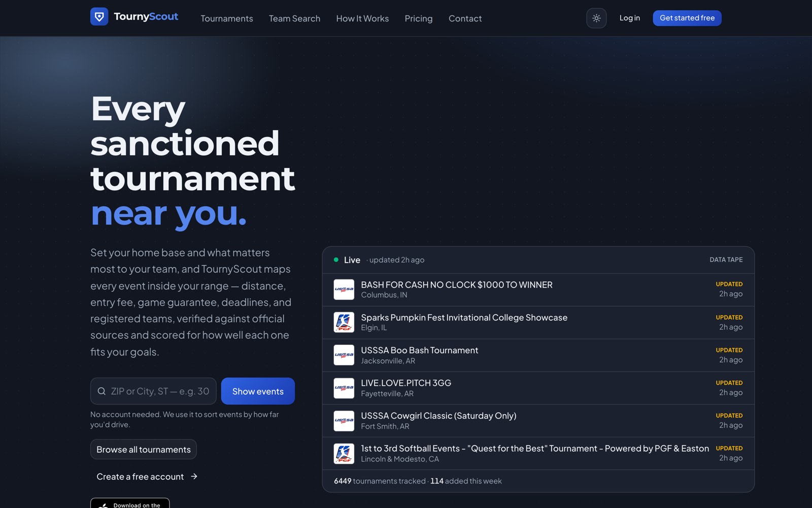Image resolution: width=812 pixels, height=508 pixels.
Task: Click the Lincoln & Modesto, CA location text
Action: pos(400,459)
